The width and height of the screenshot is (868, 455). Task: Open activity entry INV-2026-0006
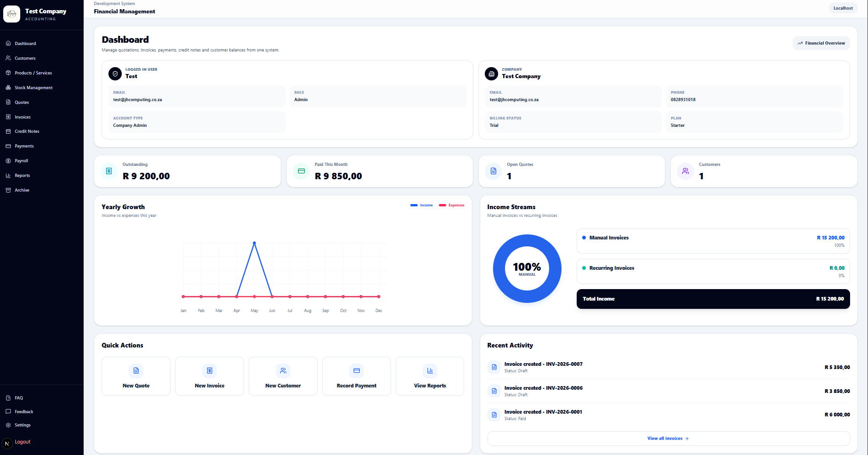(669, 391)
